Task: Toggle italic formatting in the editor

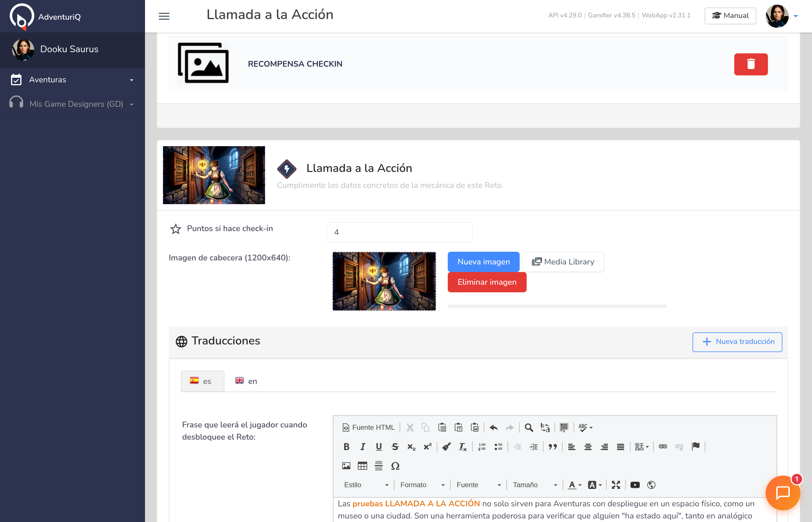Action: click(362, 447)
